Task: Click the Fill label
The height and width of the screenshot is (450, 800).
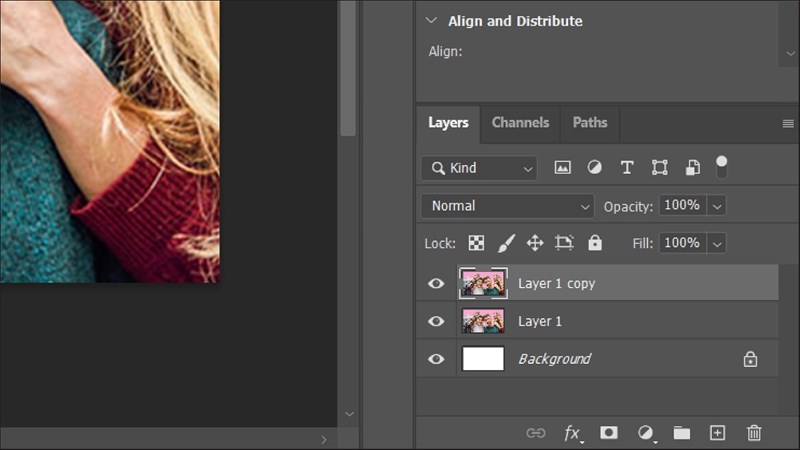Action: [x=642, y=244]
